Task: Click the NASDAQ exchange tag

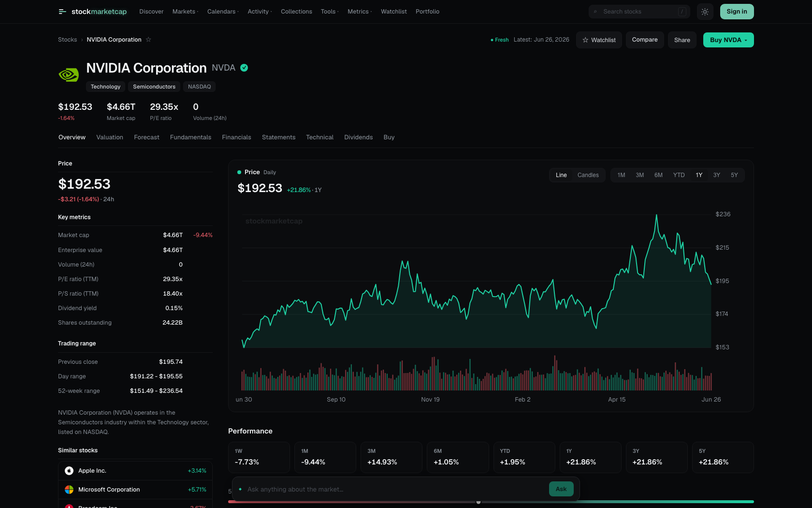Action: pyautogui.click(x=199, y=87)
